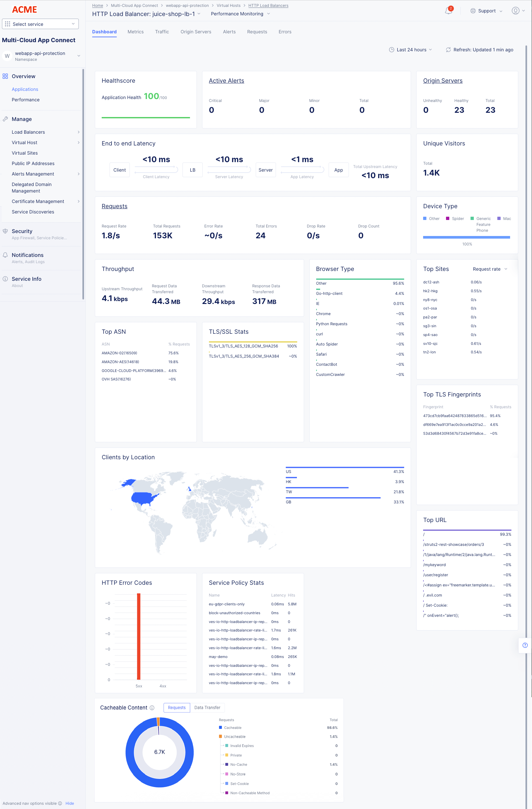
Task: Click the Other color swatch in Device Type
Action: click(x=424, y=219)
